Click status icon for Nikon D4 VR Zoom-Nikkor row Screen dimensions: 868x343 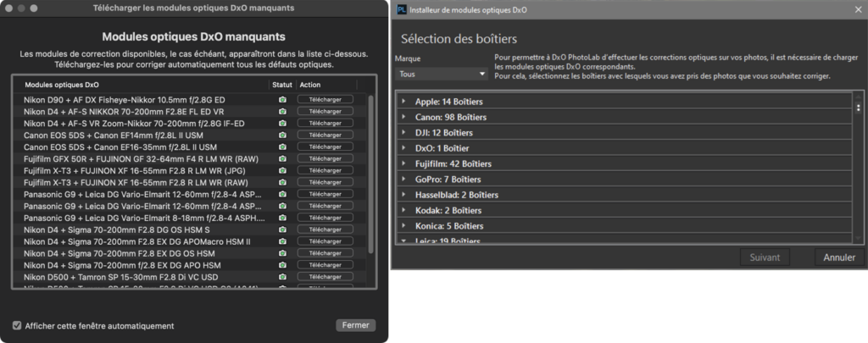click(283, 124)
